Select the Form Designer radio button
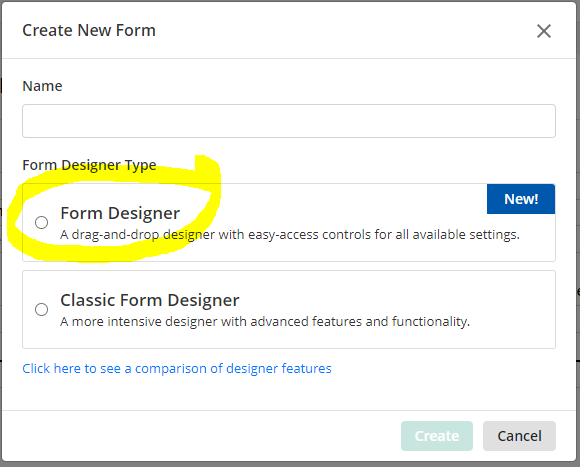Image resolution: width=580 pixels, height=467 pixels. point(41,223)
